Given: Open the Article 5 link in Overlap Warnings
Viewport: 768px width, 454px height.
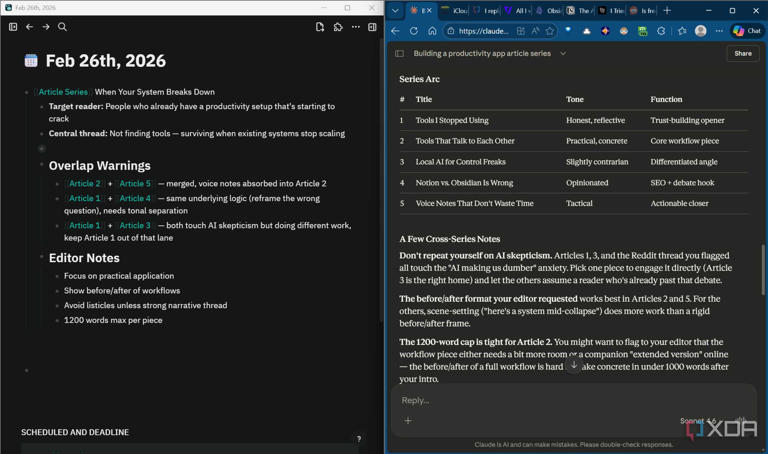Looking at the screenshot, I should tap(135, 184).
